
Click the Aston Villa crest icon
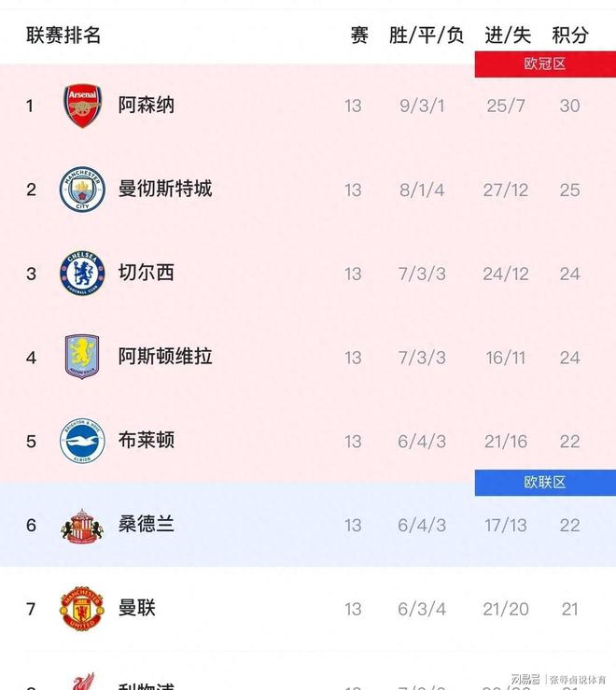[x=82, y=357]
